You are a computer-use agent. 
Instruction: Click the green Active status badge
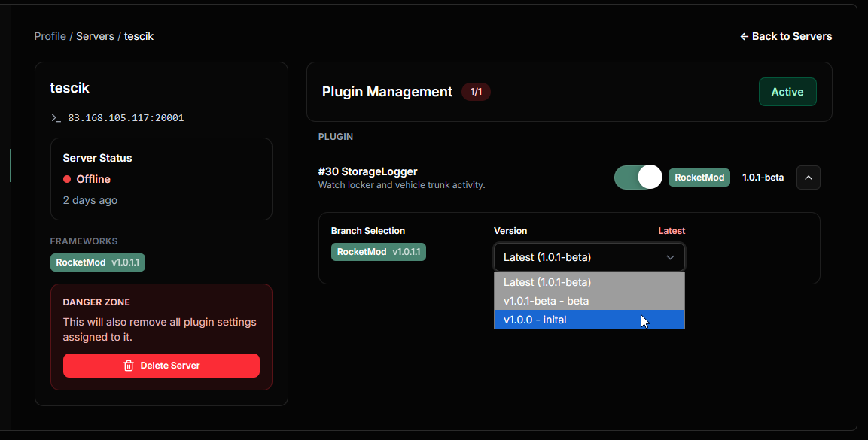pos(787,92)
